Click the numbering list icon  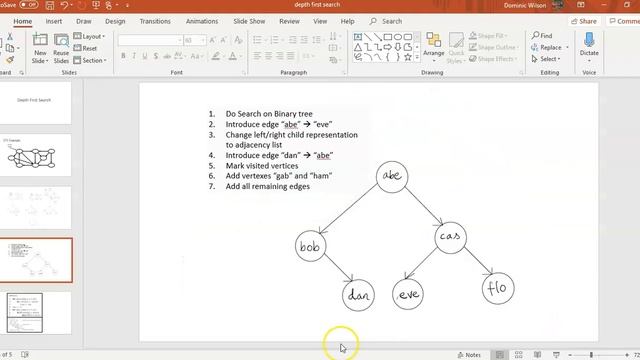pos(275,40)
